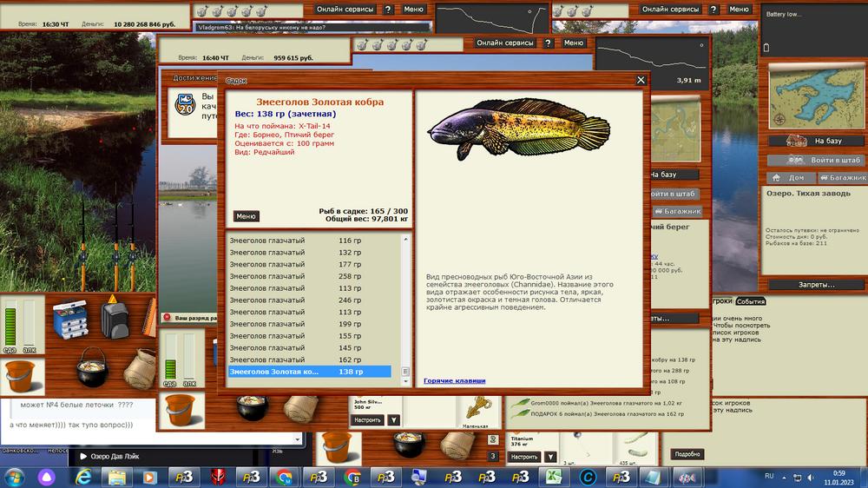Open dropdown arrow next to Titanium Настроить
Viewport: 868px width, 488px height.
click(550, 457)
